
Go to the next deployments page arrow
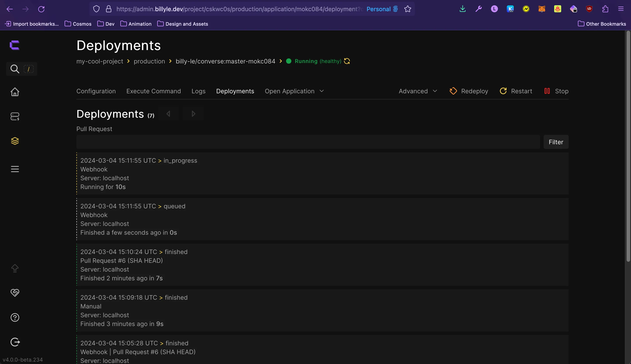[193, 114]
